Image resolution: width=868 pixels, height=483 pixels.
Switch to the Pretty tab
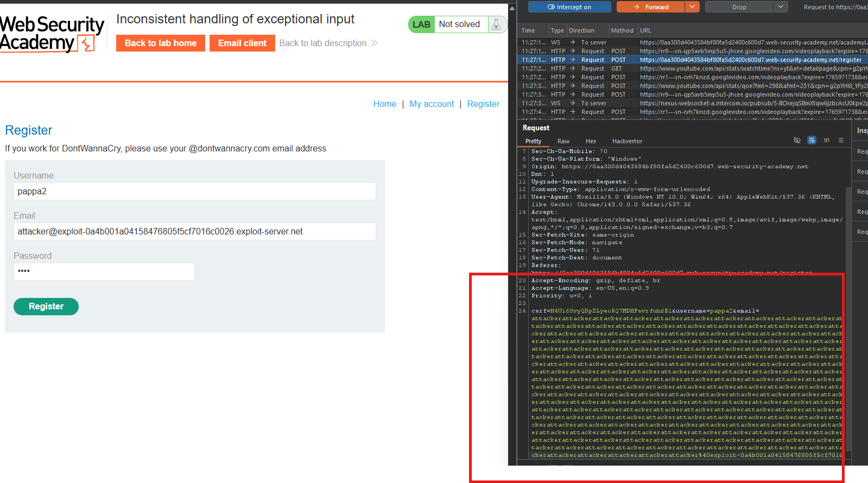click(x=533, y=141)
